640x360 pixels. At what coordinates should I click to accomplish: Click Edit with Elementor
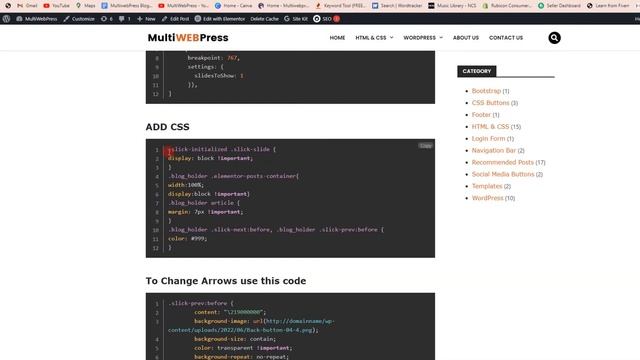click(220, 19)
